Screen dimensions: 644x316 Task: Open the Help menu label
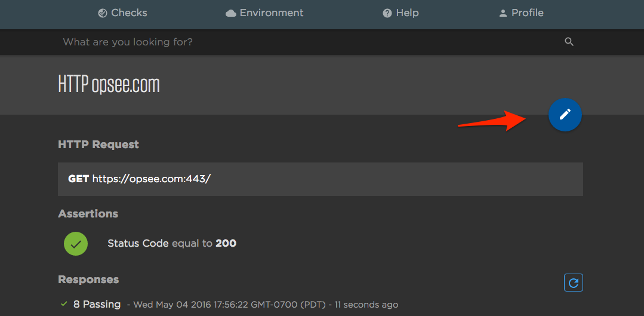[407, 13]
